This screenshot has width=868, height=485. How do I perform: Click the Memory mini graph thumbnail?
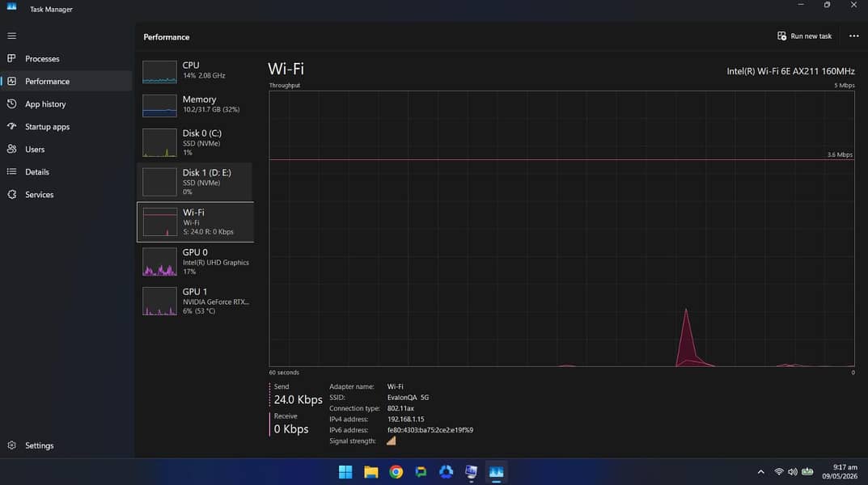point(159,106)
